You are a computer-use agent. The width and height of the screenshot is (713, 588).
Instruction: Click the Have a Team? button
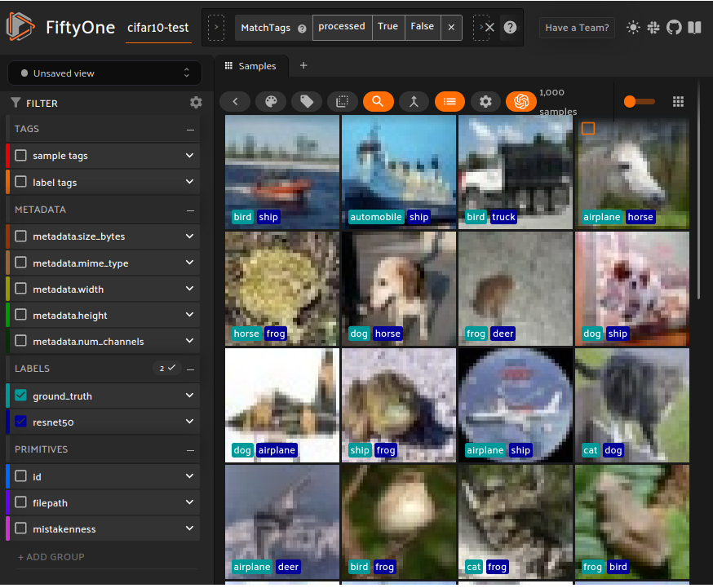tap(577, 28)
